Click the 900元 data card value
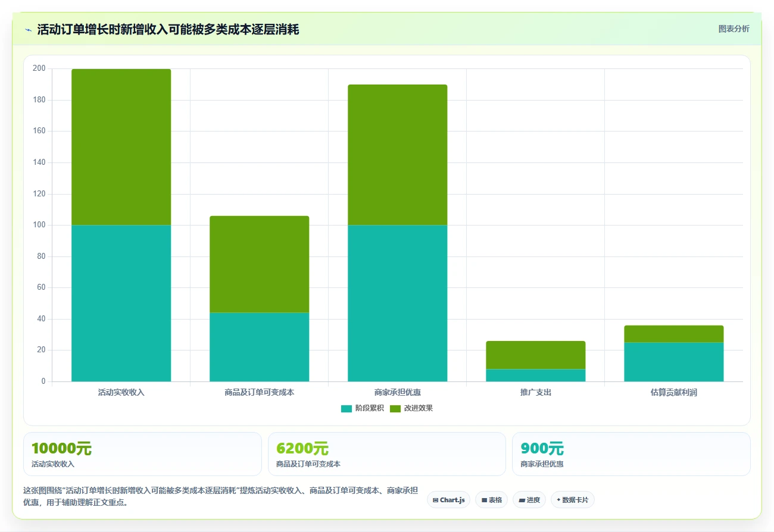 [x=542, y=449]
